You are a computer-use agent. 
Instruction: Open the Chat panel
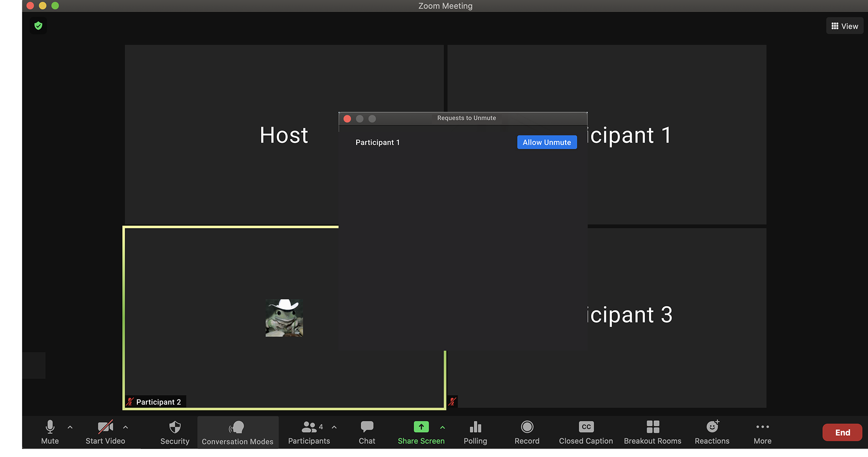point(367,433)
